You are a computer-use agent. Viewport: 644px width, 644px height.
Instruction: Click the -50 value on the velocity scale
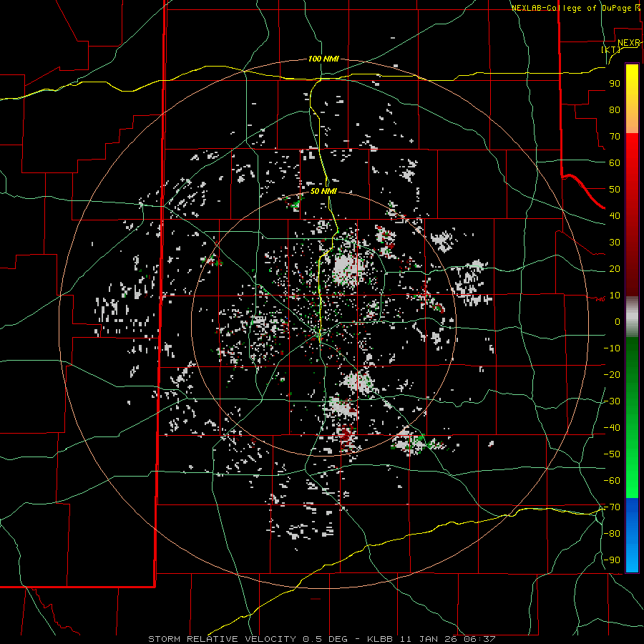coord(612,454)
